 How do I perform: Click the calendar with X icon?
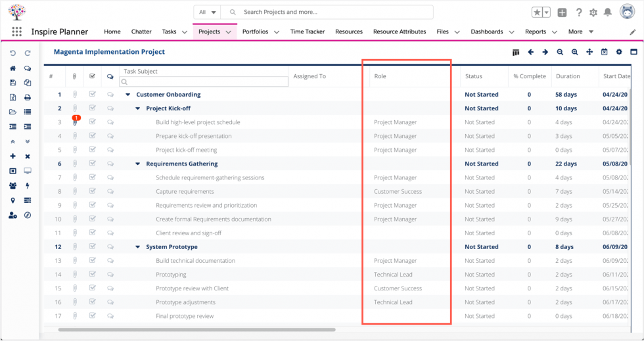(604, 52)
